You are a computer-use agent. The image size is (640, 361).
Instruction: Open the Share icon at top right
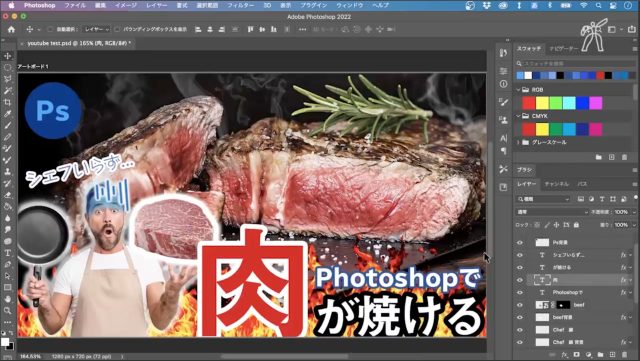pos(632,29)
